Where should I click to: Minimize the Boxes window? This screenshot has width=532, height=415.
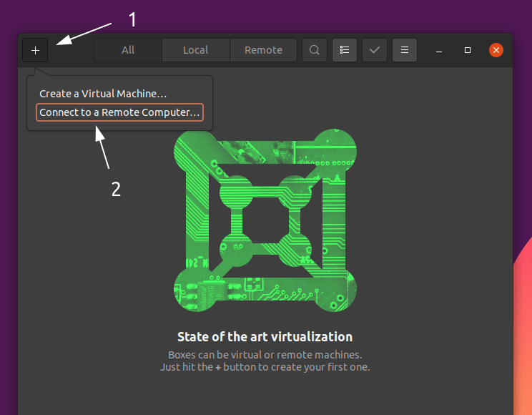439,50
